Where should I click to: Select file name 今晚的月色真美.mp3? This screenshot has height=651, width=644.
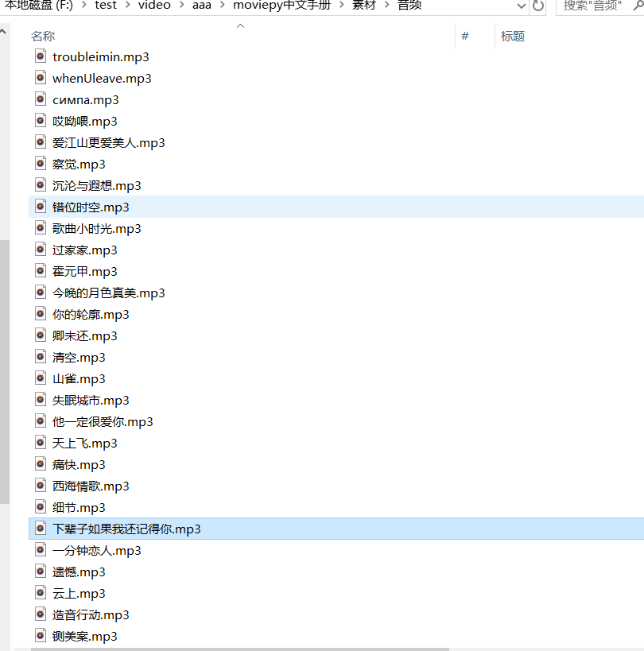[108, 293]
